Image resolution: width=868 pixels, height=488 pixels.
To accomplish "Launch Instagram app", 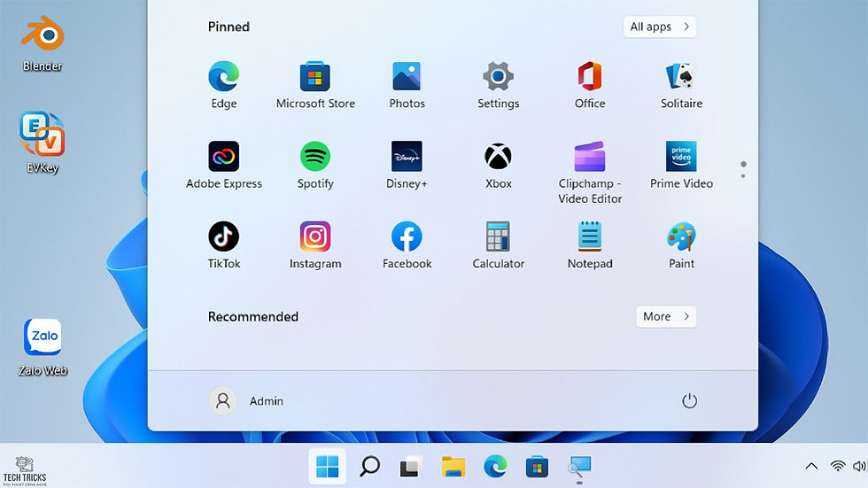I will point(315,245).
